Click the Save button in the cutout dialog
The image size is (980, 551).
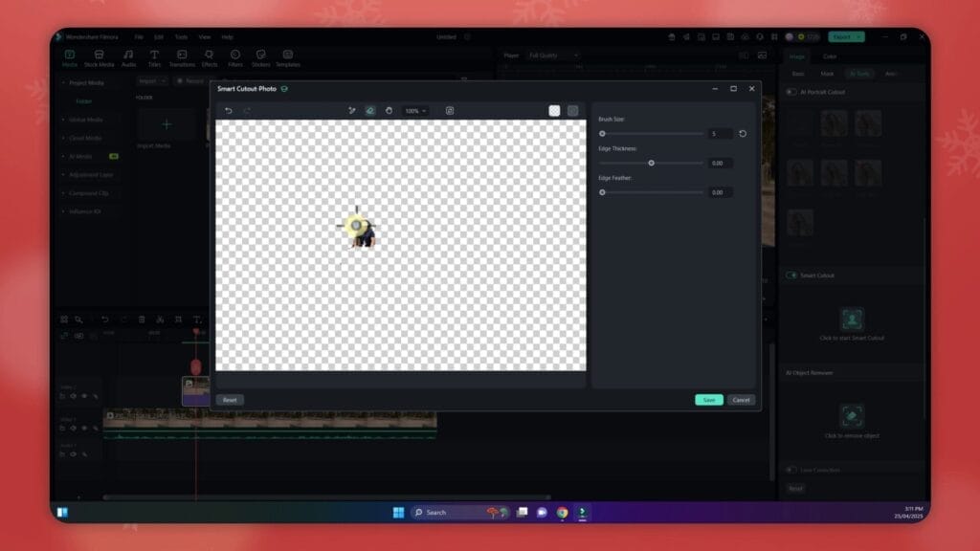[708, 400]
